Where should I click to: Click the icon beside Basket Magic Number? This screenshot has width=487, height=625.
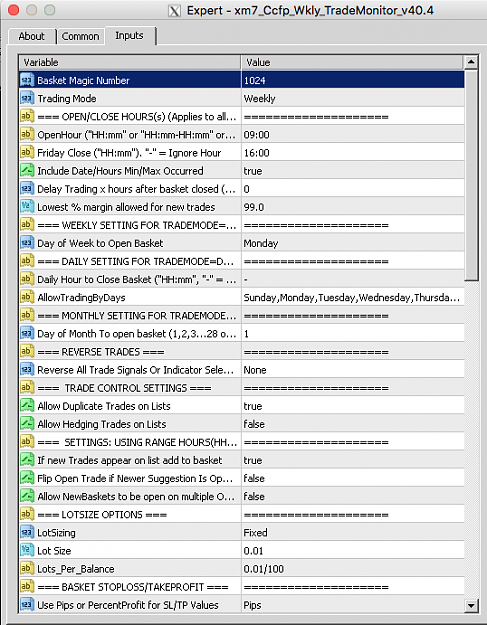(27, 80)
